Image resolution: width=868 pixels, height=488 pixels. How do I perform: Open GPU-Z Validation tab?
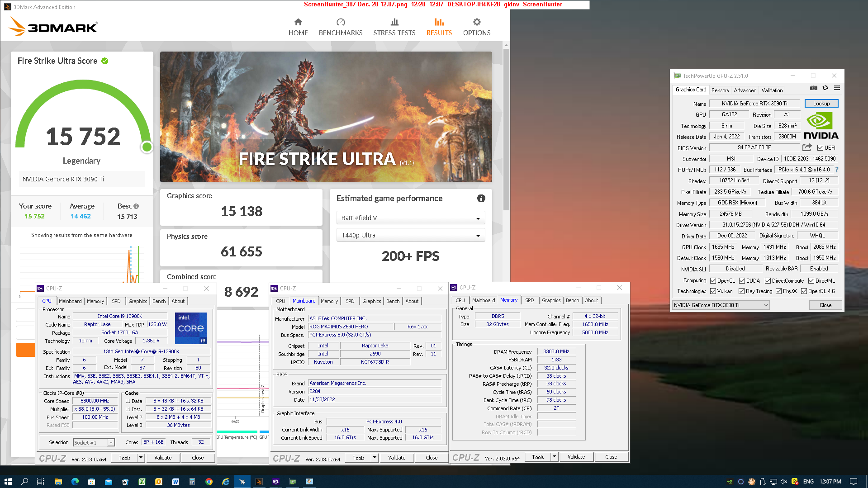pyautogui.click(x=772, y=90)
